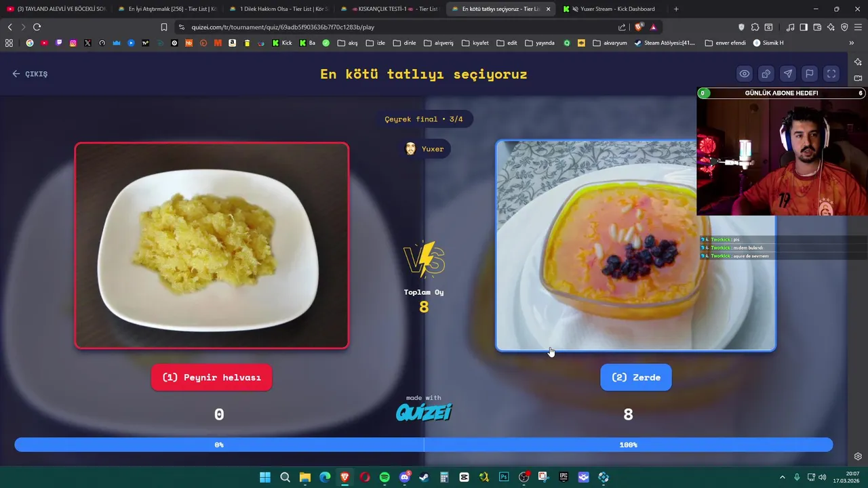This screenshot has width=868, height=488.
Task: Expand the akvaryum bookmarks folder
Action: 610,43
